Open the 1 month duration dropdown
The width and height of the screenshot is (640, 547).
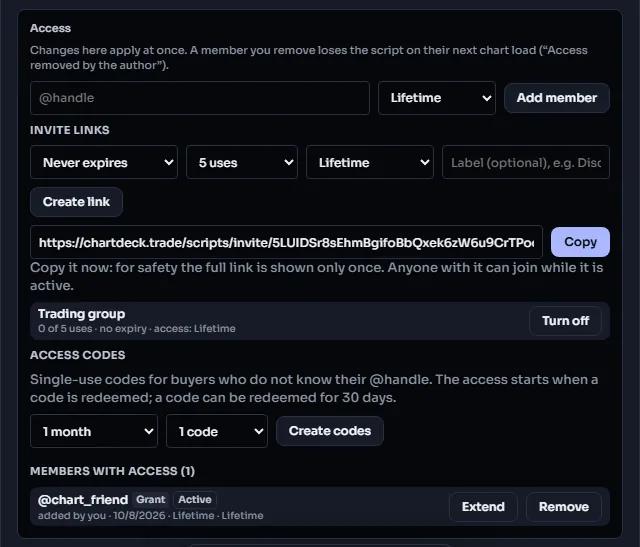click(94, 431)
